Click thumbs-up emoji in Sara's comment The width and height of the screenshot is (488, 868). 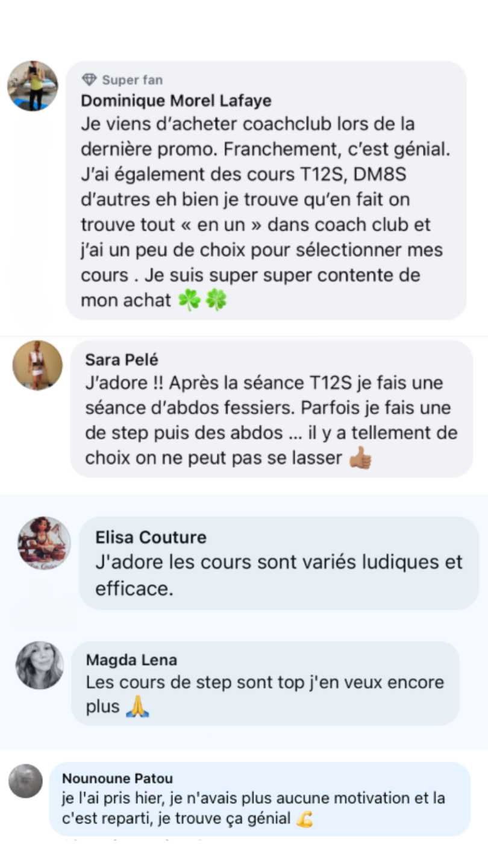(x=360, y=459)
